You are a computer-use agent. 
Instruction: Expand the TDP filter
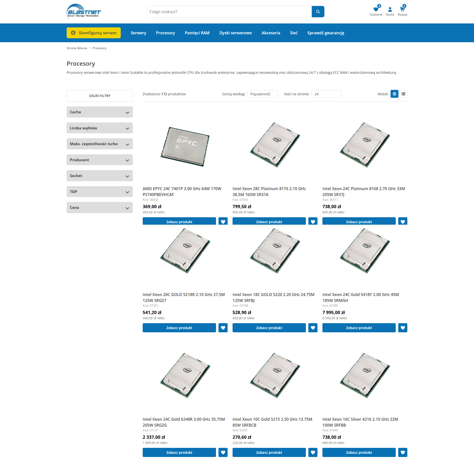pyautogui.click(x=100, y=192)
